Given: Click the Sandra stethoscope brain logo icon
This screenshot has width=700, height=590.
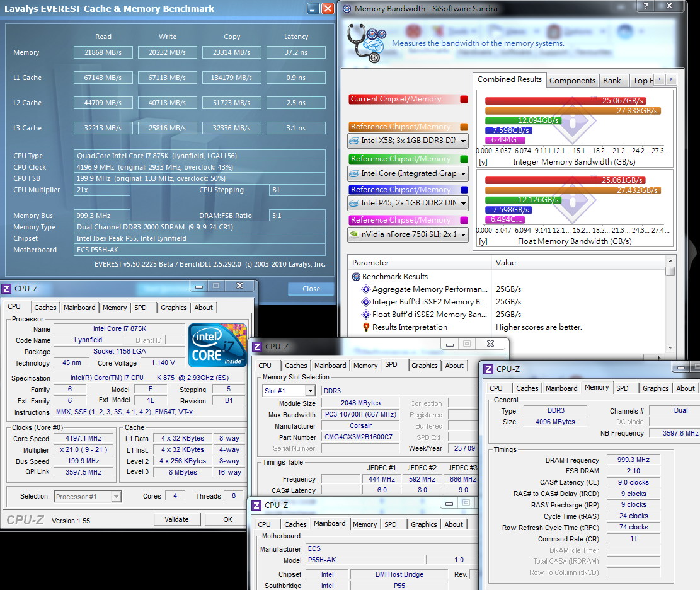Looking at the screenshot, I should tap(367, 43).
